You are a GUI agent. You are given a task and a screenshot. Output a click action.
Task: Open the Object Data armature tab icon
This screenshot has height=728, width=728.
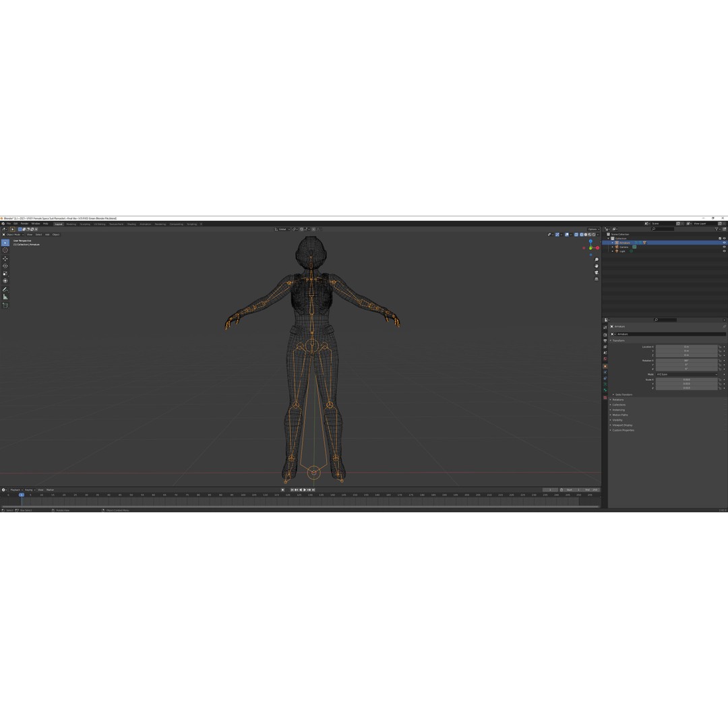(605, 384)
